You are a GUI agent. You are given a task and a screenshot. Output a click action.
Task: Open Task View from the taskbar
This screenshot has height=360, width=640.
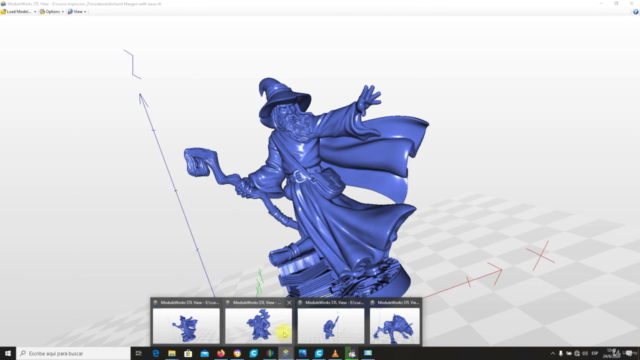139,353
